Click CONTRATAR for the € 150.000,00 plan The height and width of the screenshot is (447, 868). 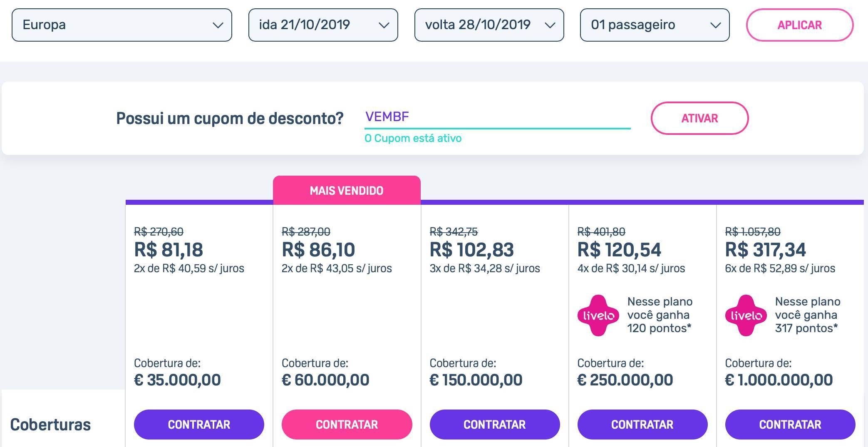click(495, 425)
